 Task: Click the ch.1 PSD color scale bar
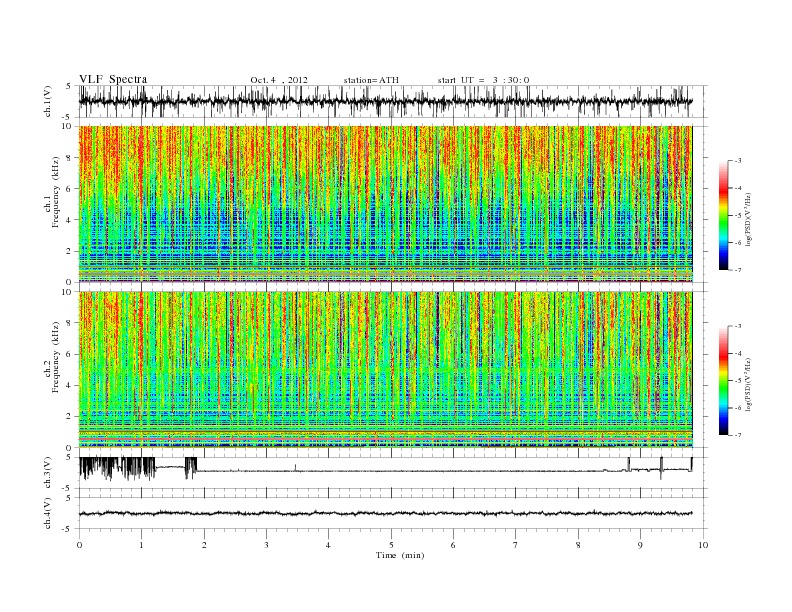tap(723, 216)
